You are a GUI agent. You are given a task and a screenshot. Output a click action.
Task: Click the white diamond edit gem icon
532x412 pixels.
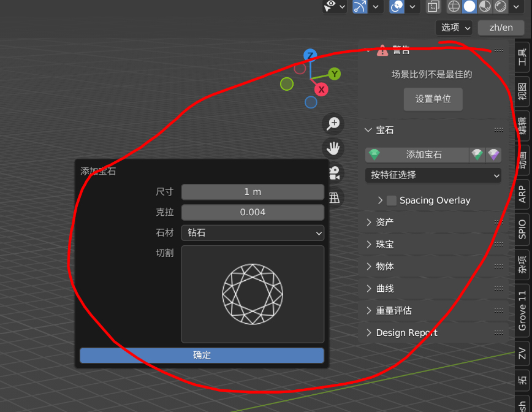(477, 154)
